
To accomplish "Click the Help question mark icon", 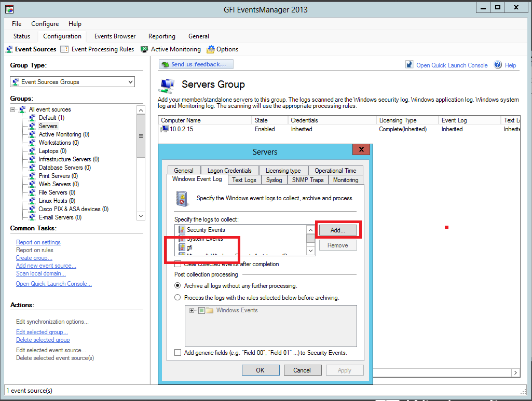I will pyautogui.click(x=498, y=65).
